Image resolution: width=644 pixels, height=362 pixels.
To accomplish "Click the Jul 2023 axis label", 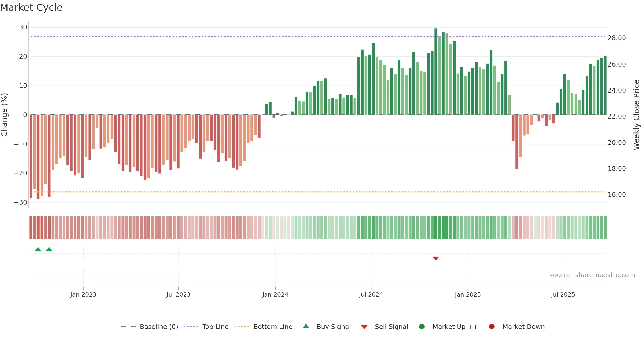I will (178, 294).
